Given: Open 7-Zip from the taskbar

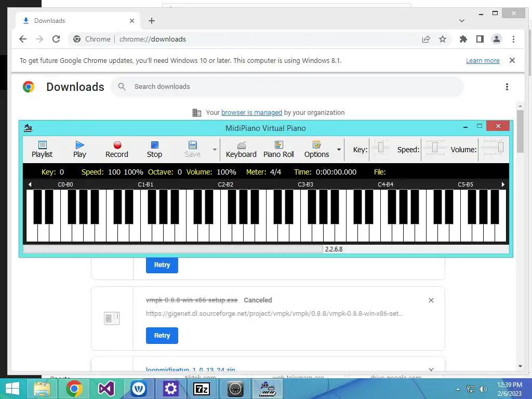Looking at the screenshot, I should [202, 389].
